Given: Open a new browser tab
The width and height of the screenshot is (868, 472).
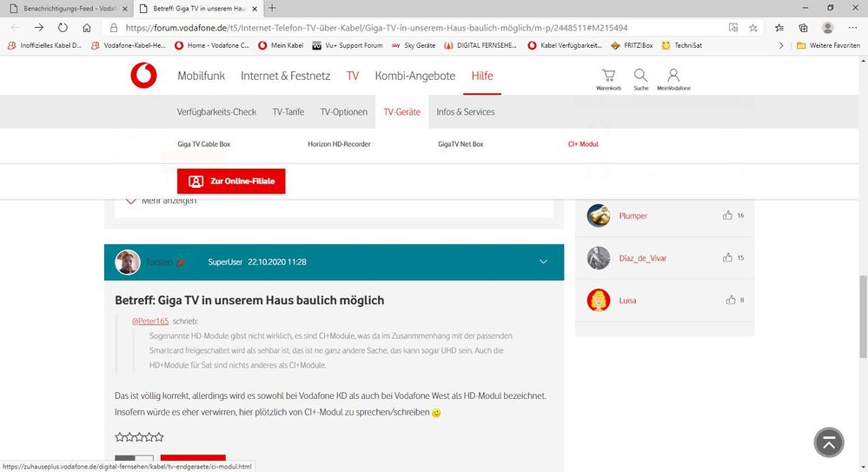Looking at the screenshot, I should (x=272, y=9).
